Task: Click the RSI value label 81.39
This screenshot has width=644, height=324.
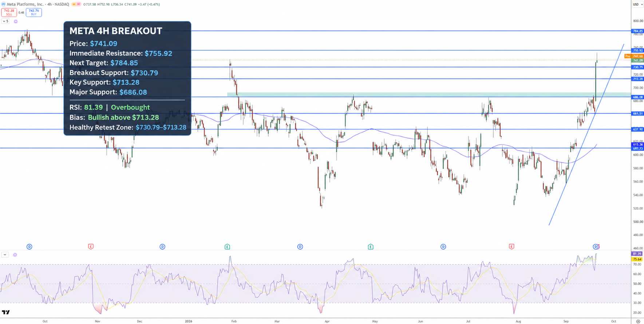Action: [637, 254]
